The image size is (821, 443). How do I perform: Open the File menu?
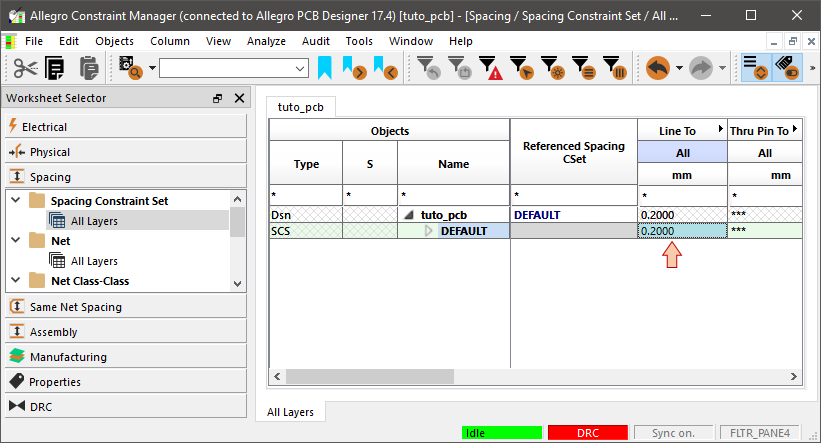point(34,41)
